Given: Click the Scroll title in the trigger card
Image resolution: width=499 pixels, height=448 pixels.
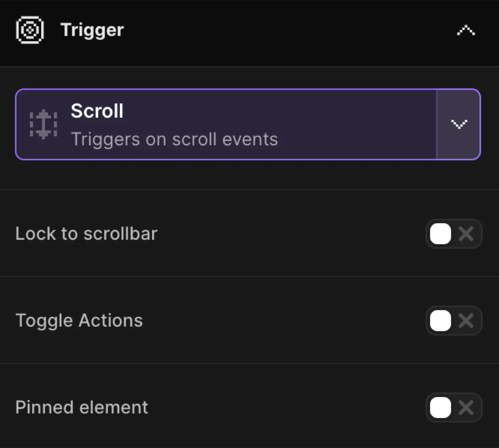Looking at the screenshot, I should click(x=97, y=111).
